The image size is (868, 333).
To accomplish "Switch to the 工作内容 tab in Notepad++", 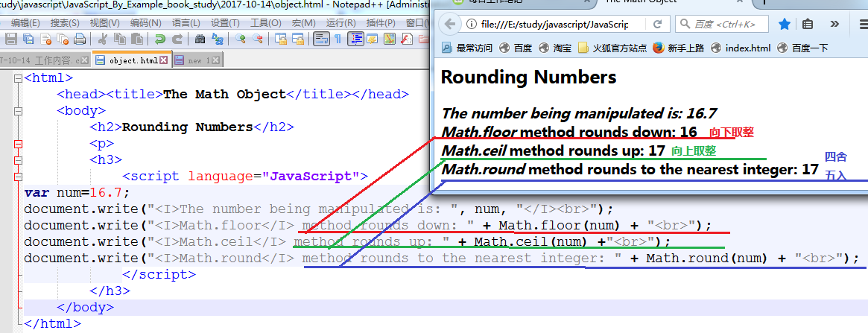I will (x=44, y=60).
